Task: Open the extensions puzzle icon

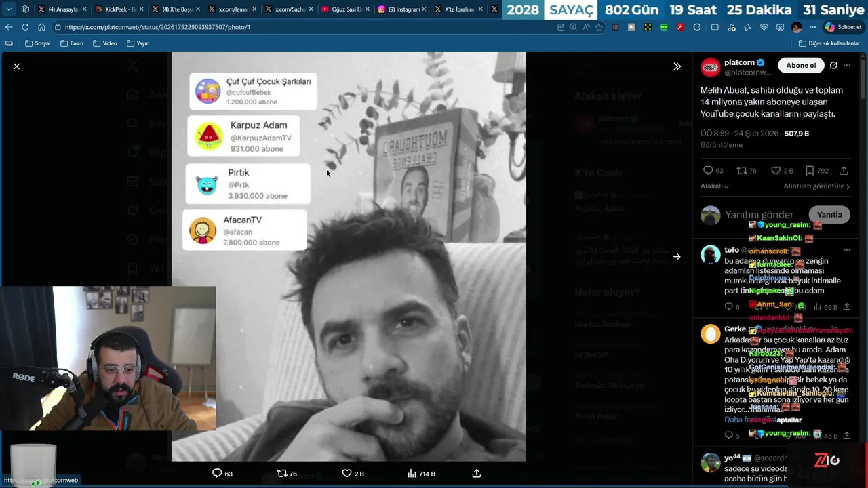Action: pyautogui.click(x=697, y=27)
